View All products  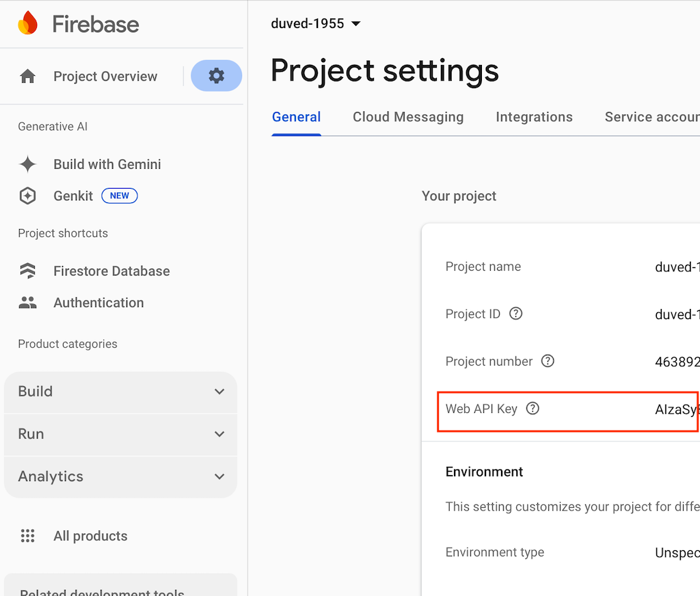91,536
